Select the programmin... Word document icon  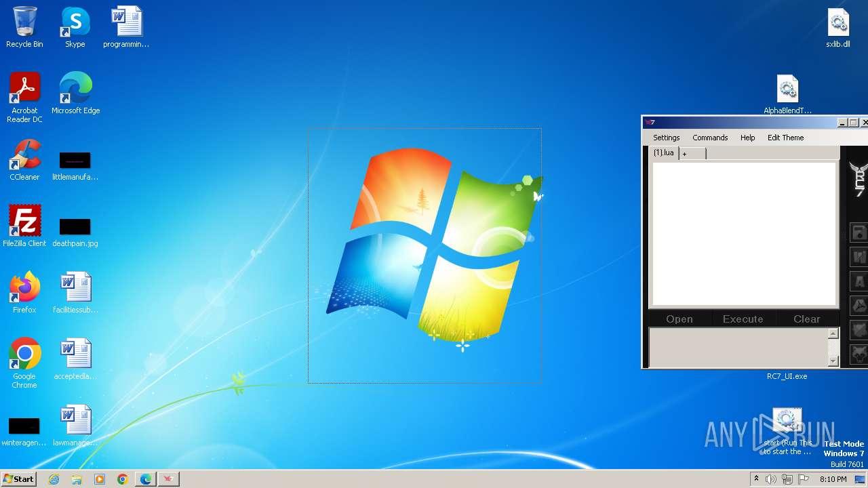(x=126, y=27)
